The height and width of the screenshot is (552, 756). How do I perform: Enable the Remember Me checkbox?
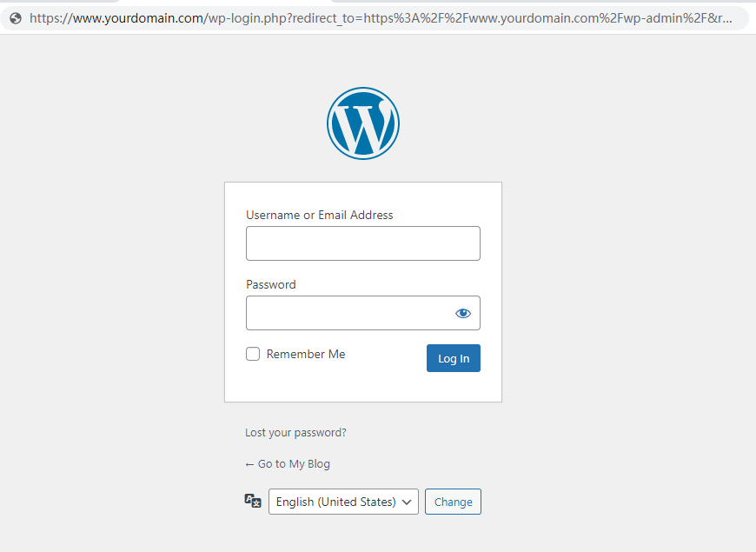[253, 354]
